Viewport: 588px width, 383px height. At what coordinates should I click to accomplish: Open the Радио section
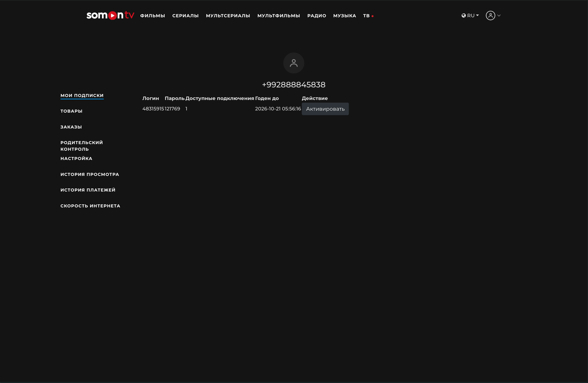(317, 16)
